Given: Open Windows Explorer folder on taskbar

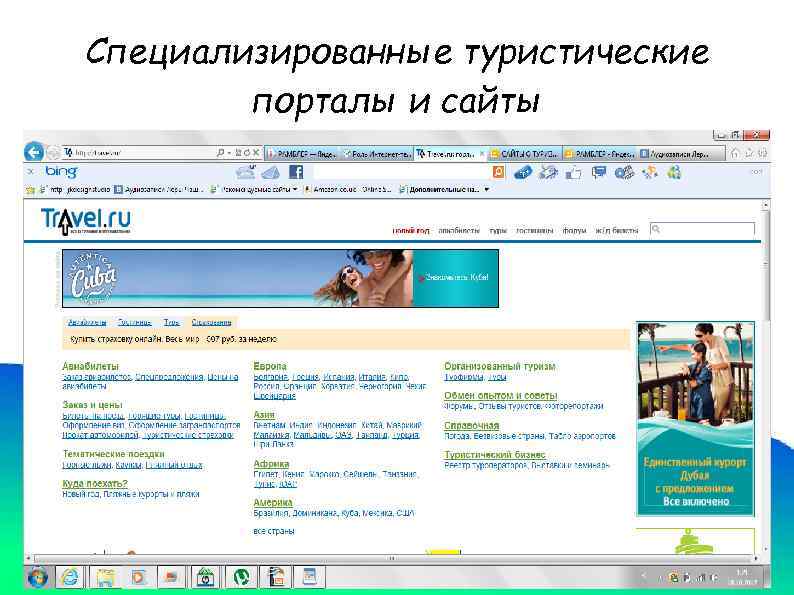Looking at the screenshot, I should (x=105, y=577).
